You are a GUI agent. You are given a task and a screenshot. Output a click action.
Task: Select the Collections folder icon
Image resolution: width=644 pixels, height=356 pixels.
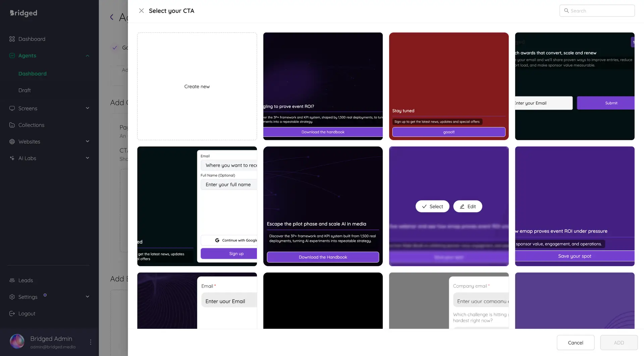(12, 125)
